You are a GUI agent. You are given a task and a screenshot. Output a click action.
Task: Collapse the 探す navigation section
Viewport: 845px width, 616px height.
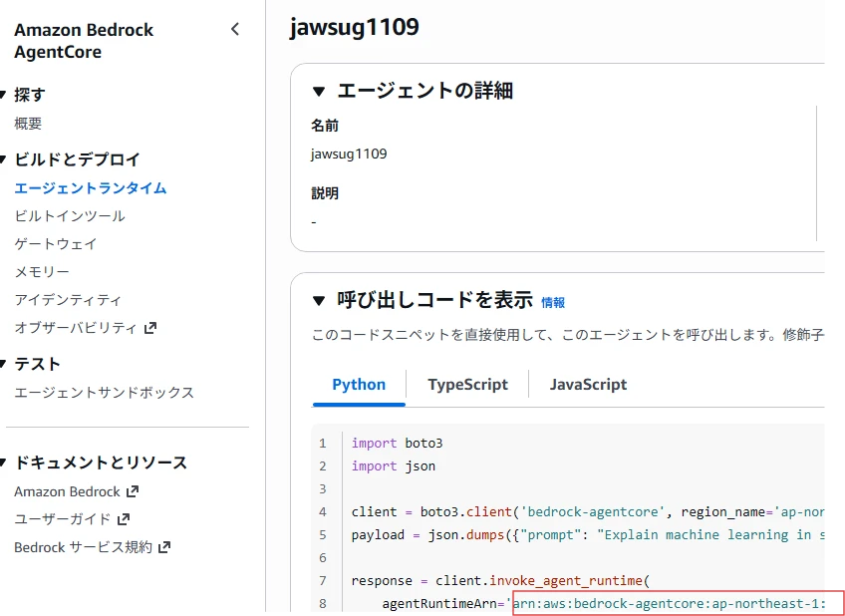tap(5, 95)
